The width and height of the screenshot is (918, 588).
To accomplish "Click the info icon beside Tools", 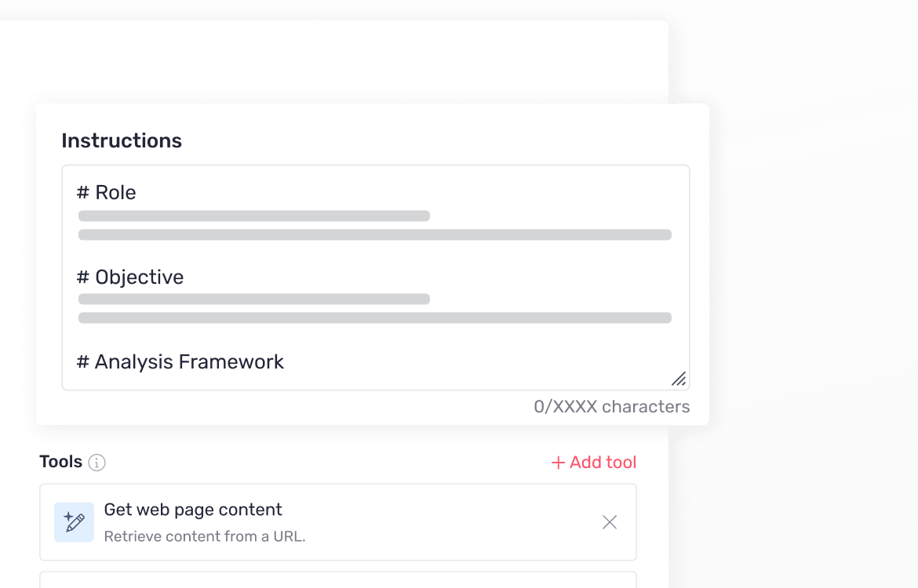I will 97,463.
